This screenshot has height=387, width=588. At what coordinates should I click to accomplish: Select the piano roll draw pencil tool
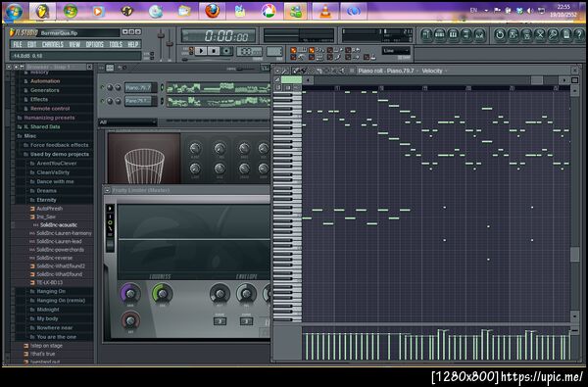[x=296, y=71]
